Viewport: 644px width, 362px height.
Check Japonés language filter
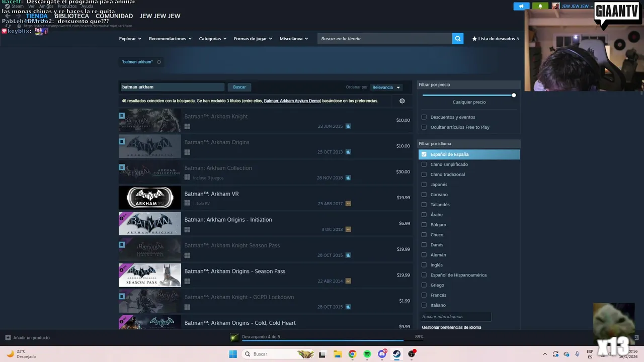(x=424, y=185)
